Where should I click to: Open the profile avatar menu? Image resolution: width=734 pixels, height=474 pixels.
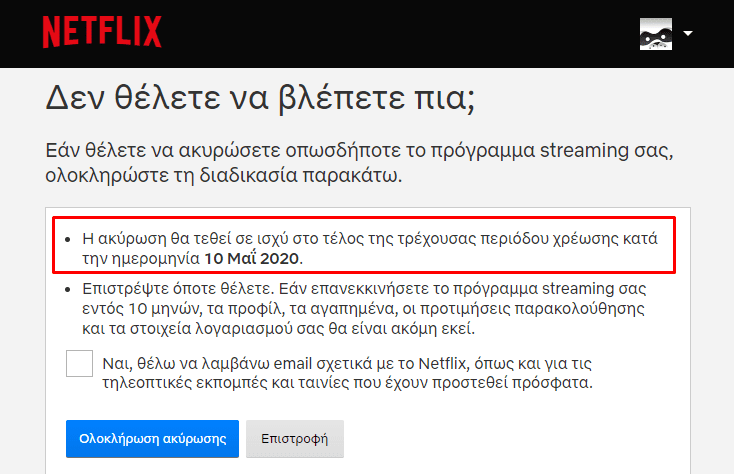[656, 34]
